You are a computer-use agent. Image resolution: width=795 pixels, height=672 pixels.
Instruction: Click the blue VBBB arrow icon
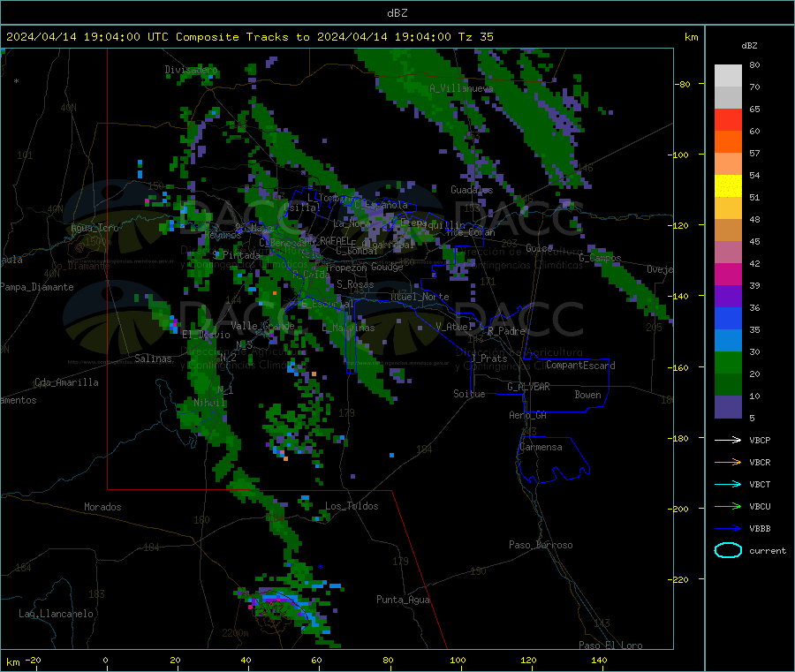tap(728, 528)
